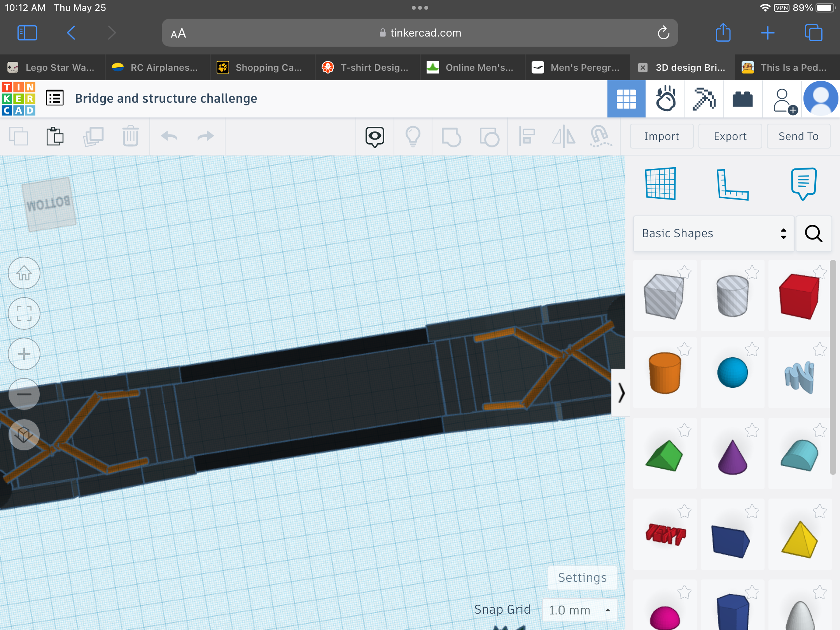840x630 pixels.
Task: Switch to 3D design grid view
Action: [x=626, y=99]
